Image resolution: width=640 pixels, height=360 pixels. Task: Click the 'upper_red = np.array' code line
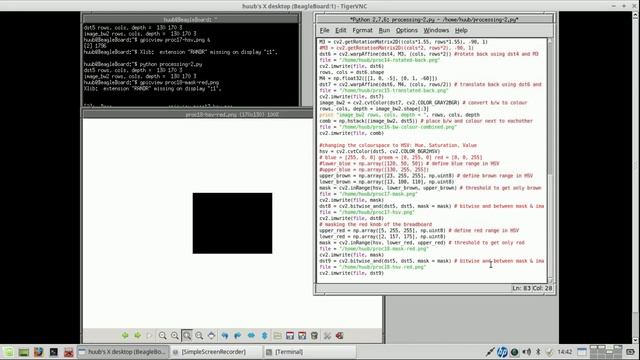point(419,230)
